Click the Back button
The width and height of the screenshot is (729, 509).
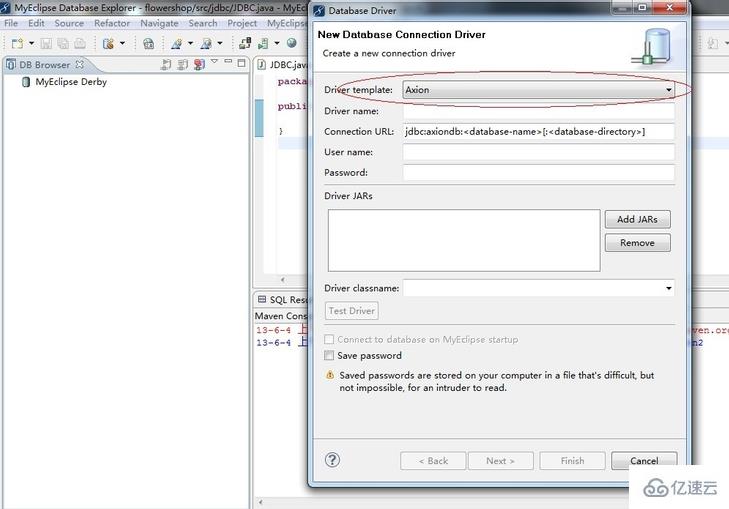[433, 461]
